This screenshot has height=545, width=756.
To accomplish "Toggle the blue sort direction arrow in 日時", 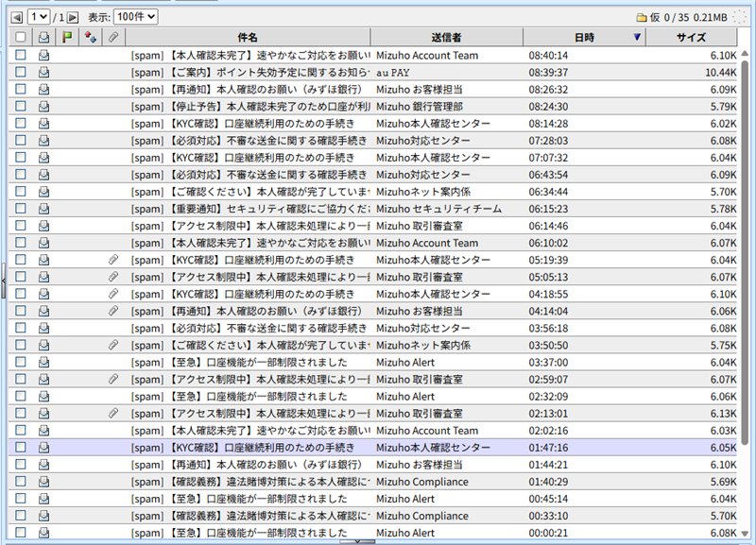I will click(637, 37).
